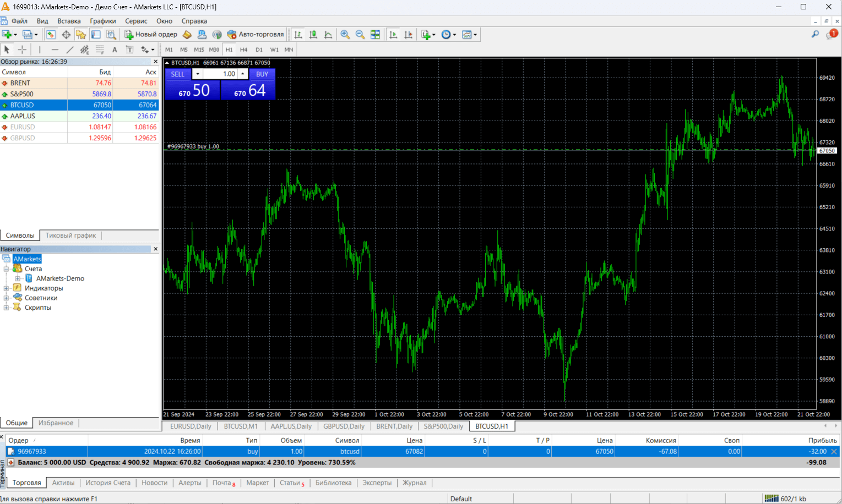Image resolution: width=842 pixels, height=504 pixels.
Task: Click the volume input field showing 1.00
Action: 221,74
